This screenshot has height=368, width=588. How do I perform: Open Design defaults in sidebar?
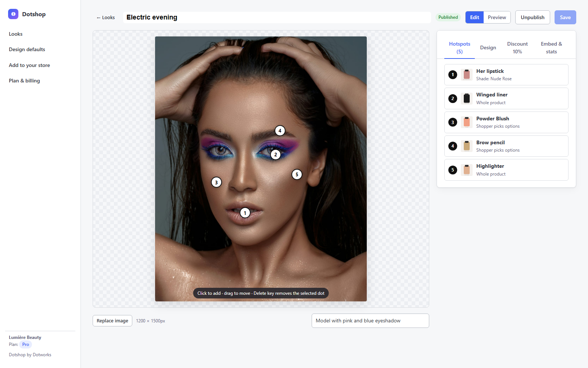(27, 49)
